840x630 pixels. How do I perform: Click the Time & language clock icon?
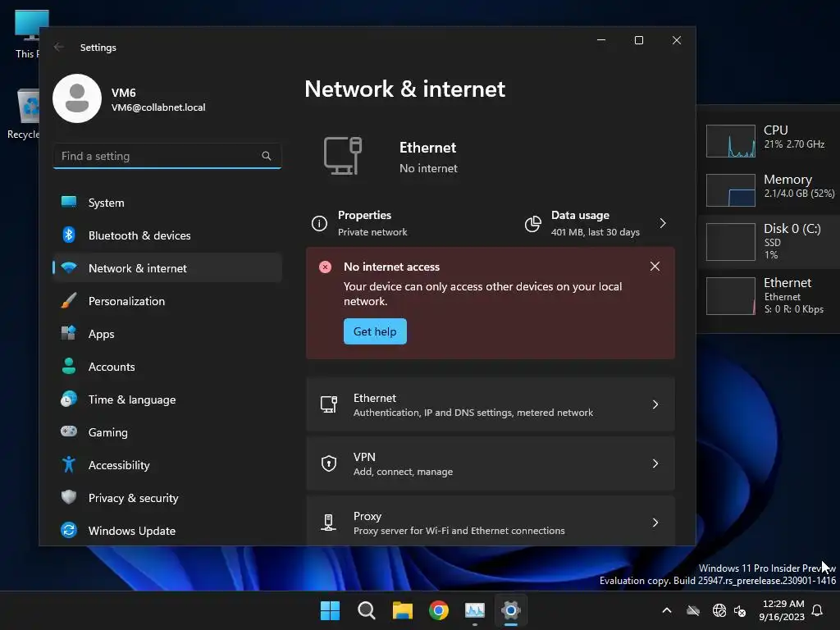coord(69,399)
